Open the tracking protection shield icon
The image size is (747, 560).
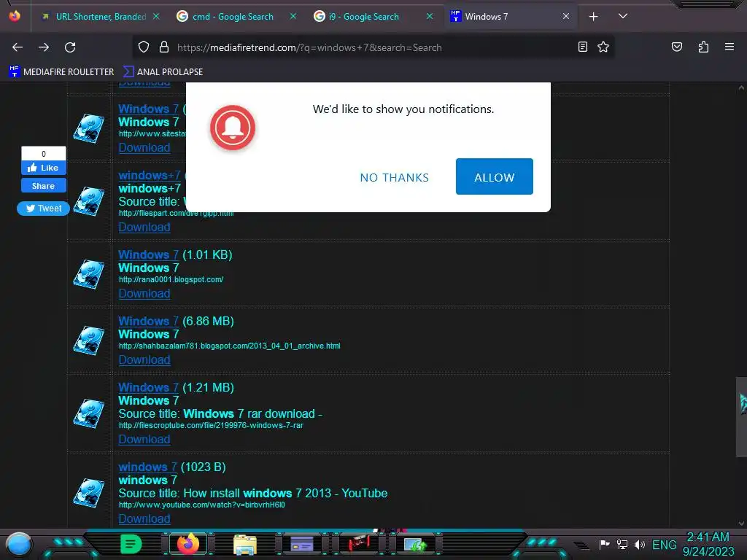144,47
